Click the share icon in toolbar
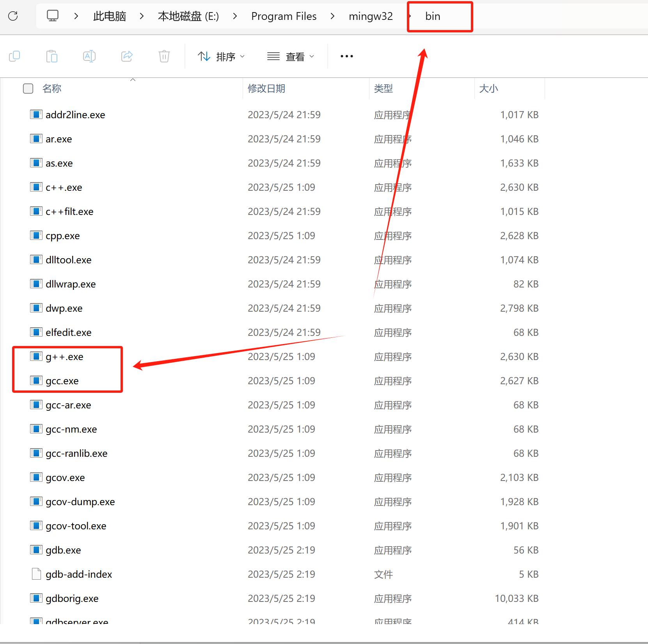 click(127, 56)
